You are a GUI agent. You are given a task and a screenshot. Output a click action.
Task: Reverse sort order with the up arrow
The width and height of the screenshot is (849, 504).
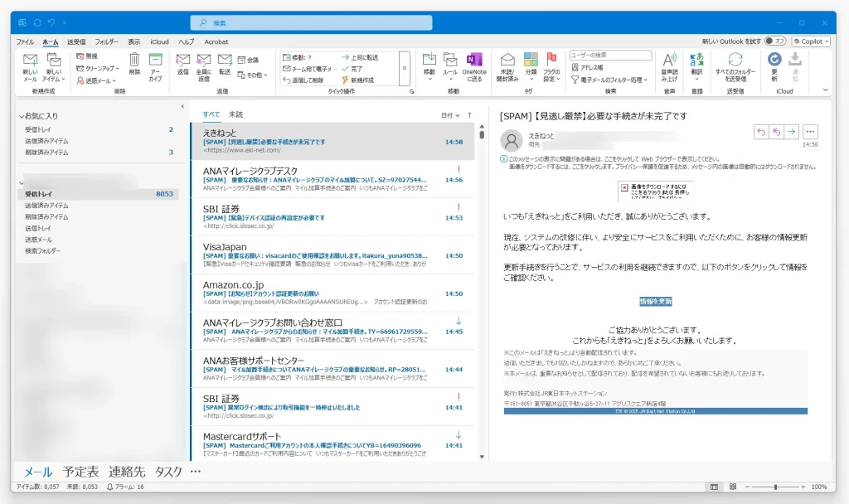[x=469, y=114]
